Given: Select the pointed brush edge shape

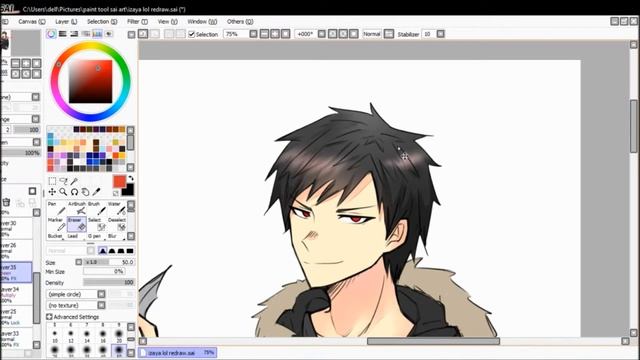Looking at the screenshot, I should 102,251.
